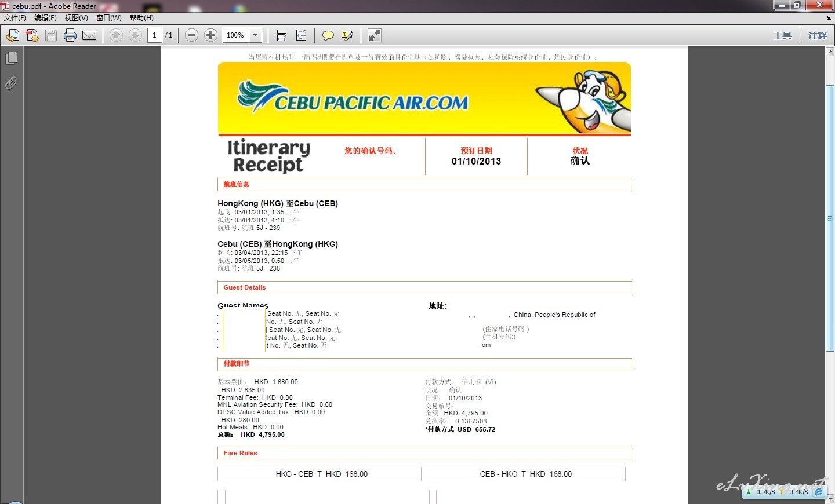Open the 帮助(H) menu

coord(141,18)
